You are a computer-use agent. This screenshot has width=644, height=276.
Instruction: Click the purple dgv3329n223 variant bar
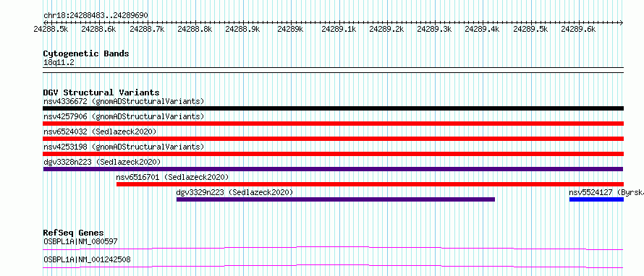coord(336,199)
